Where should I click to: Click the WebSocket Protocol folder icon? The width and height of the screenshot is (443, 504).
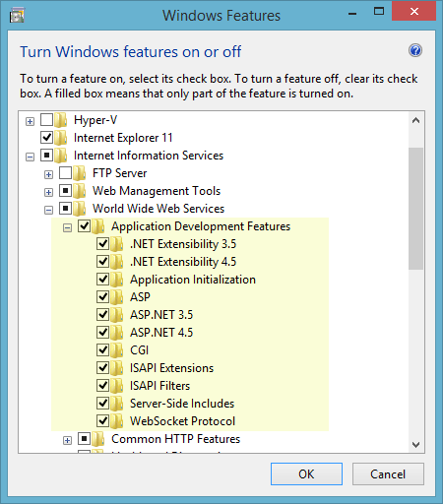click(x=117, y=421)
